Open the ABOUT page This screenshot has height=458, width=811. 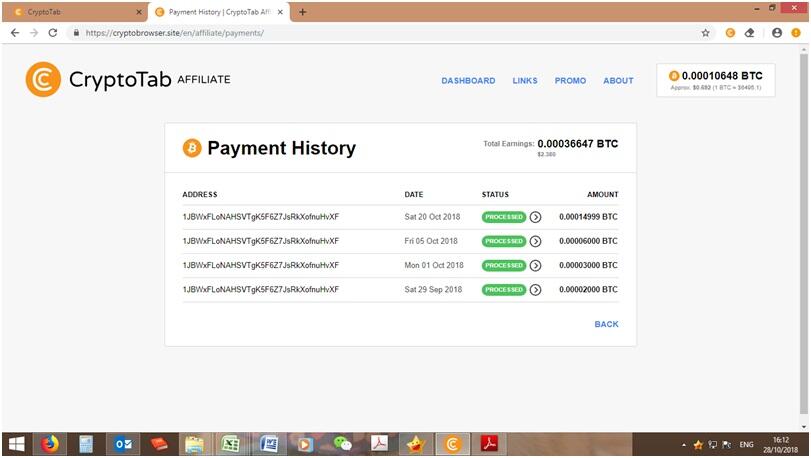[x=618, y=81]
